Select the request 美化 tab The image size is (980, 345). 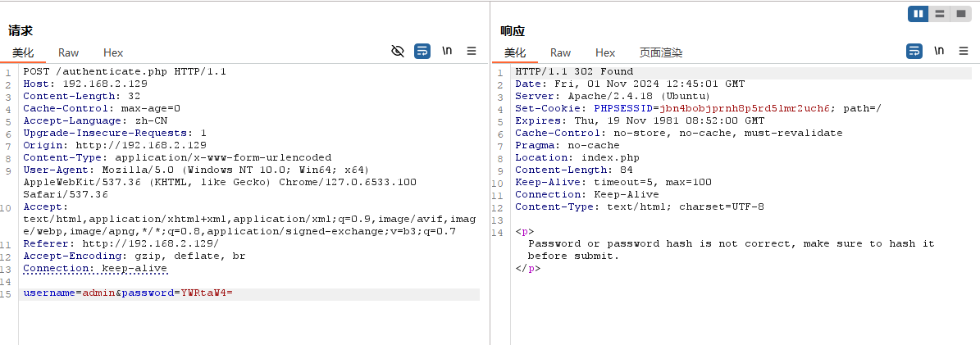point(23,52)
